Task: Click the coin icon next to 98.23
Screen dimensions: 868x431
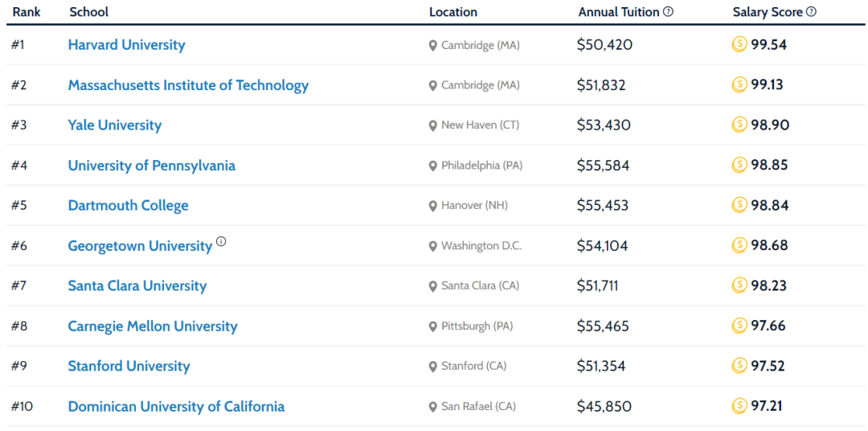Action: 739,285
